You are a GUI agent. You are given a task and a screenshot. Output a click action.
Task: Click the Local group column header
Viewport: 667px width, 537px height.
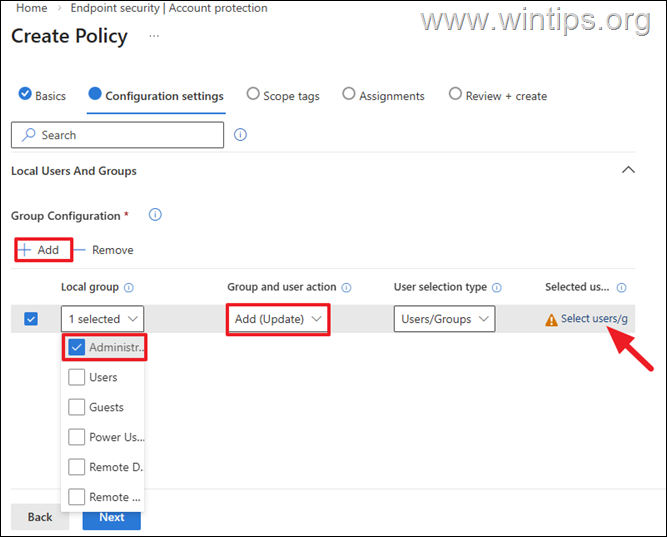pos(90,287)
